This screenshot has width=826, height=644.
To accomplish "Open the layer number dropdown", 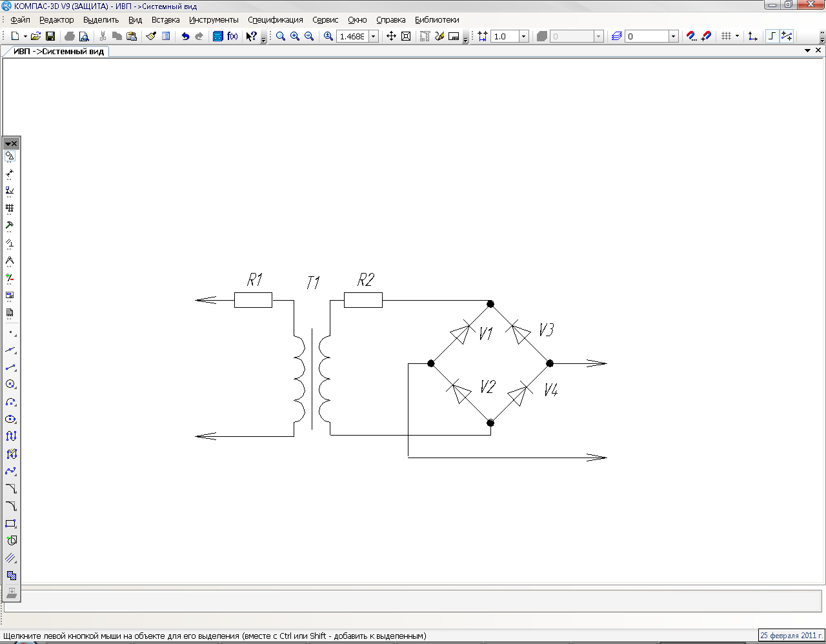I will point(673,37).
